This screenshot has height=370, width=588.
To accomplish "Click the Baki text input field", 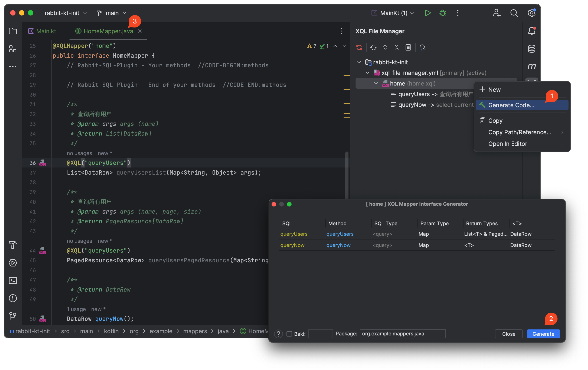I will 320,334.
